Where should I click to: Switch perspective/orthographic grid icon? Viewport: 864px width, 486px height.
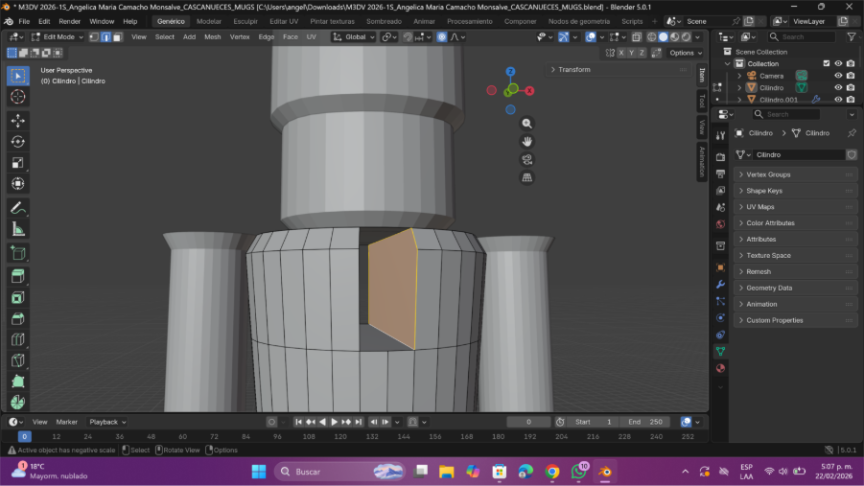coord(527,177)
